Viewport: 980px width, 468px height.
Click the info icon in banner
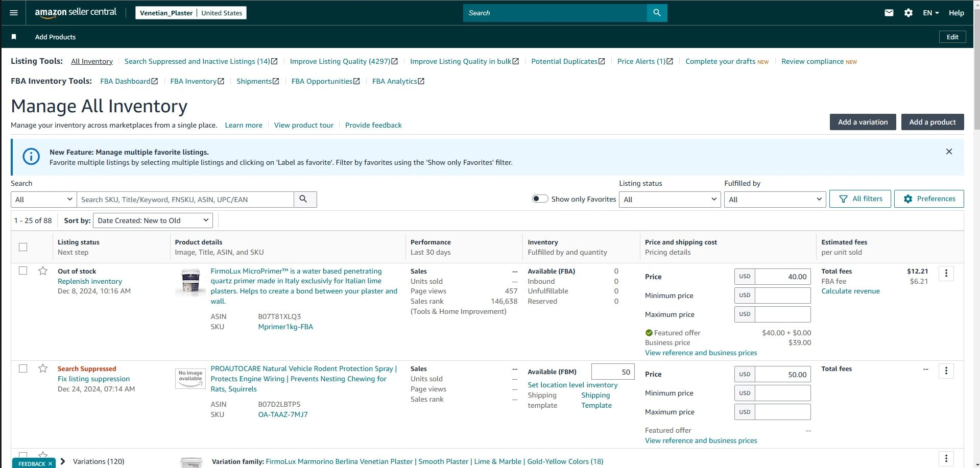click(x=31, y=157)
